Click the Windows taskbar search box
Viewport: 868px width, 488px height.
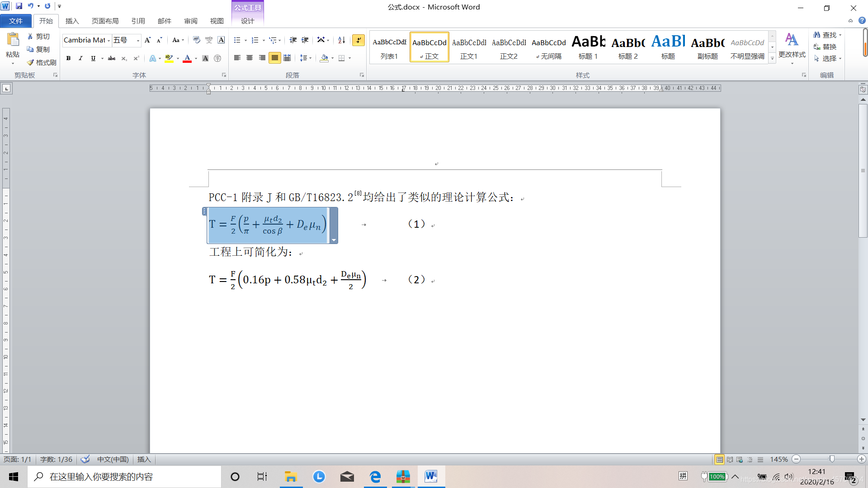click(x=124, y=477)
